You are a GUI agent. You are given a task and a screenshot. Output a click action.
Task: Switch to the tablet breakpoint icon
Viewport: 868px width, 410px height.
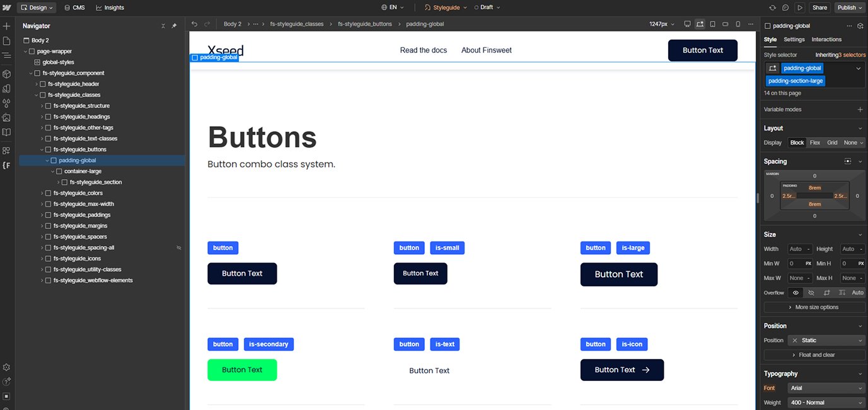point(712,23)
